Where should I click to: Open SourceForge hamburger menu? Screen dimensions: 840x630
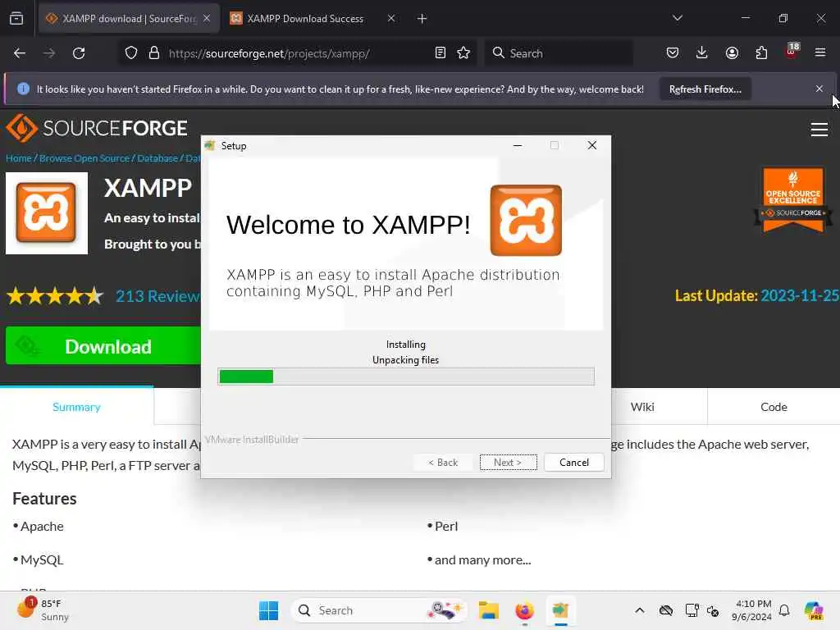click(x=819, y=130)
